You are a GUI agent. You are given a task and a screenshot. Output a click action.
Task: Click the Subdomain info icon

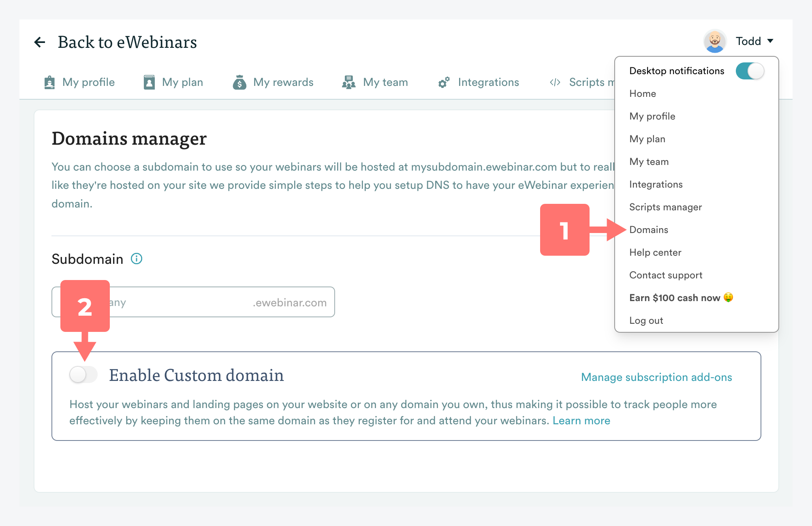tap(137, 259)
